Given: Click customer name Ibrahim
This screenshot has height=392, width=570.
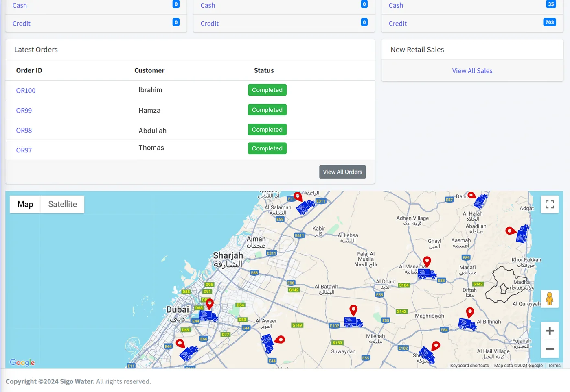Looking at the screenshot, I should [150, 90].
